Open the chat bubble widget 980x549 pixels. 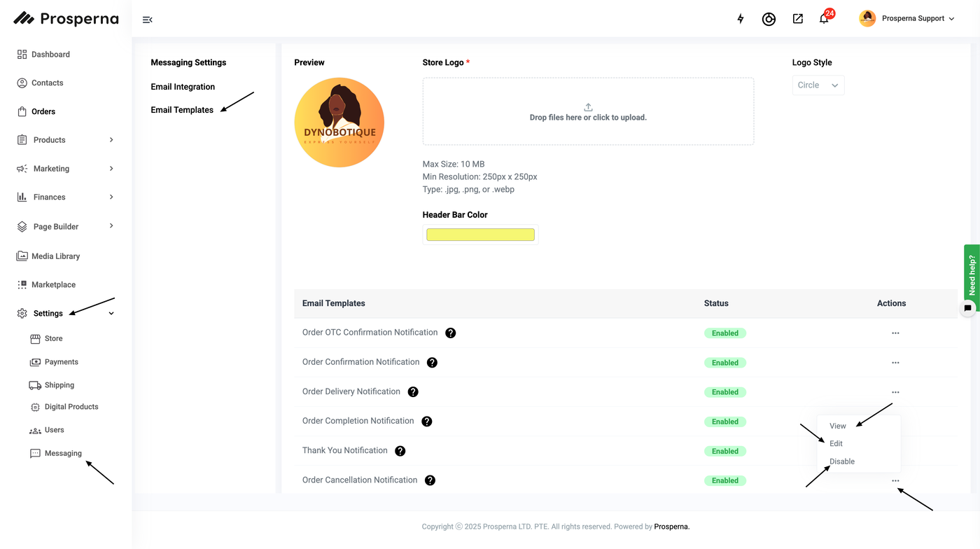[968, 307]
